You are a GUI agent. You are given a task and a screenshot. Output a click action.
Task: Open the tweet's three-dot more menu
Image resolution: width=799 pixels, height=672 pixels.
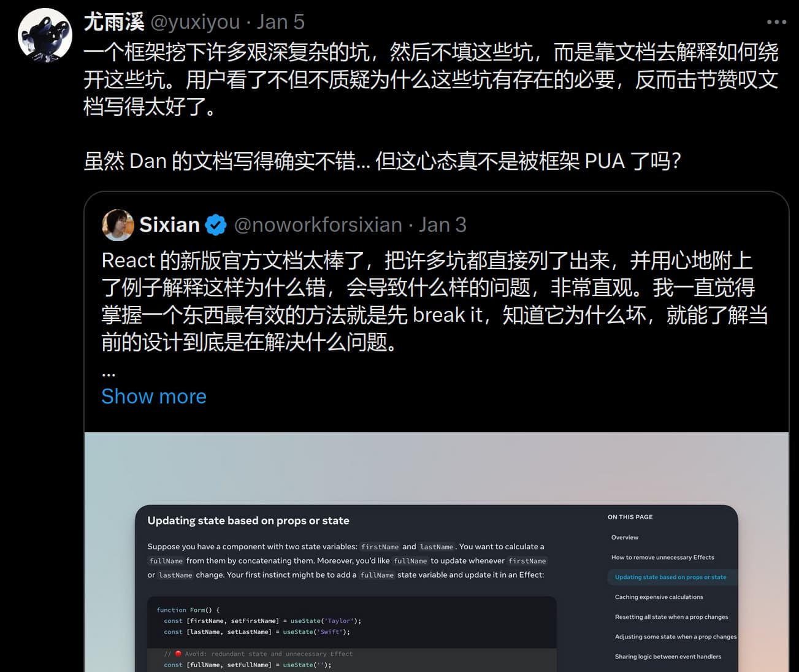[x=776, y=22]
